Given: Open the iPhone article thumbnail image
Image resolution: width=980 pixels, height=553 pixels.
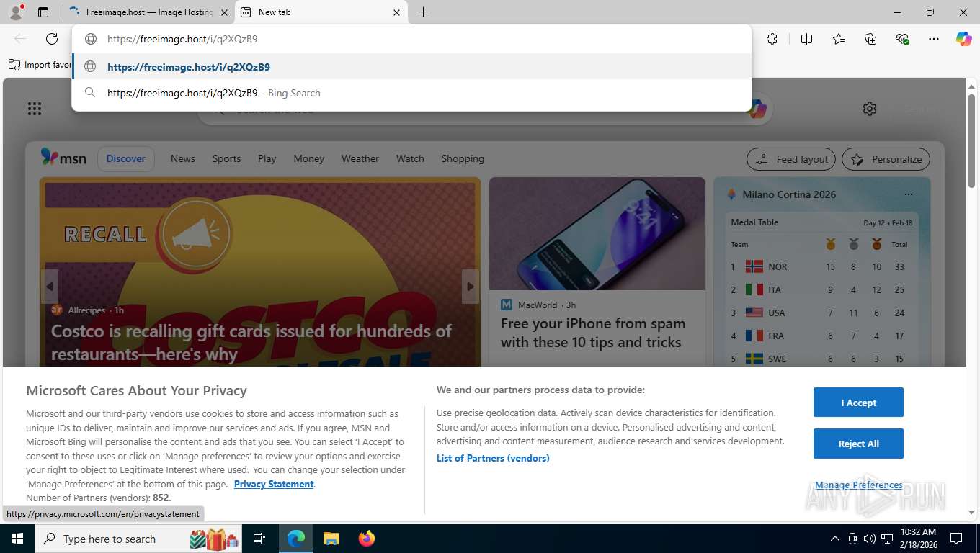Looking at the screenshot, I should pos(597,233).
